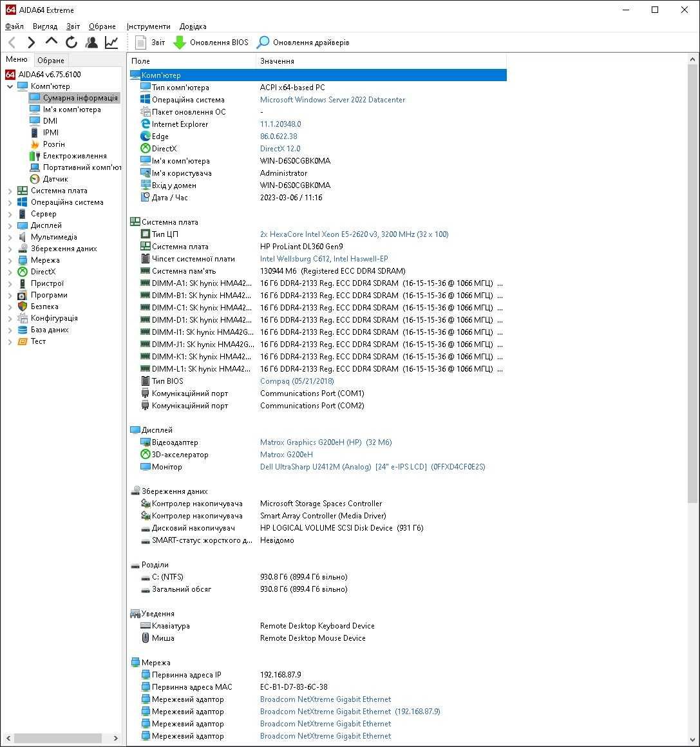Open the Internet Explorer version 11.1.20348.0 link
700x747 pixels.
point(281,124)
